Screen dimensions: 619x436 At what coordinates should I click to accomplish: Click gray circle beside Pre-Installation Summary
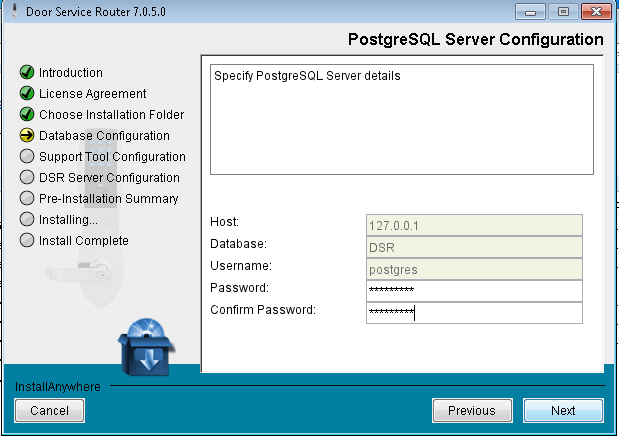click(27, 198)
